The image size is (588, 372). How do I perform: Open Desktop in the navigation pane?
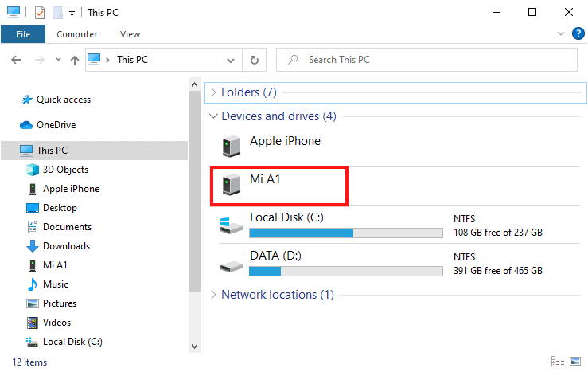coord(52,208)
